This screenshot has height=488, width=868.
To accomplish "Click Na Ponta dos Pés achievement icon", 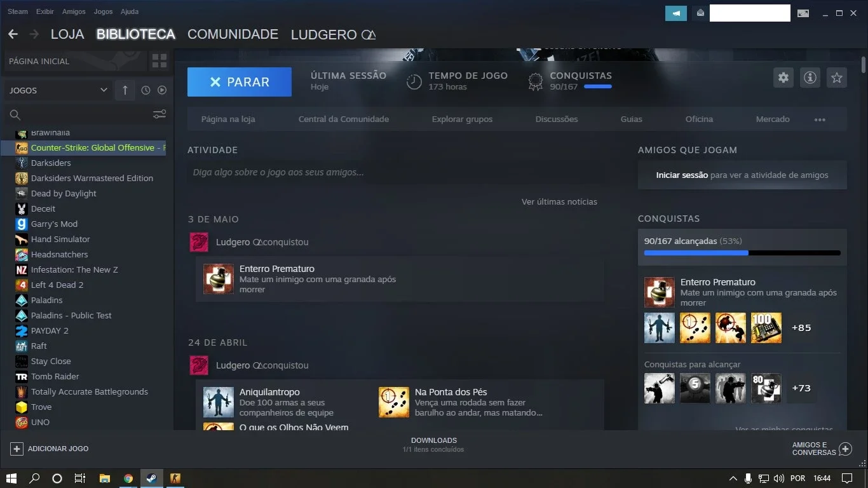I will coord(394,402).
